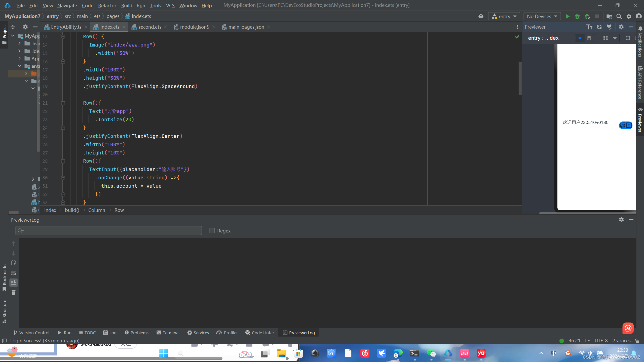Open the No Devices dropdown
This screenshot has width=644, height=362.
[x=542, y=16]
